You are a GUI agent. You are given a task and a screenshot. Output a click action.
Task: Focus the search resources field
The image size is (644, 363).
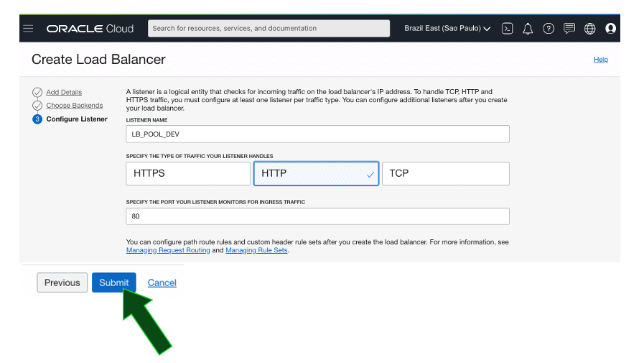(269, 29)
